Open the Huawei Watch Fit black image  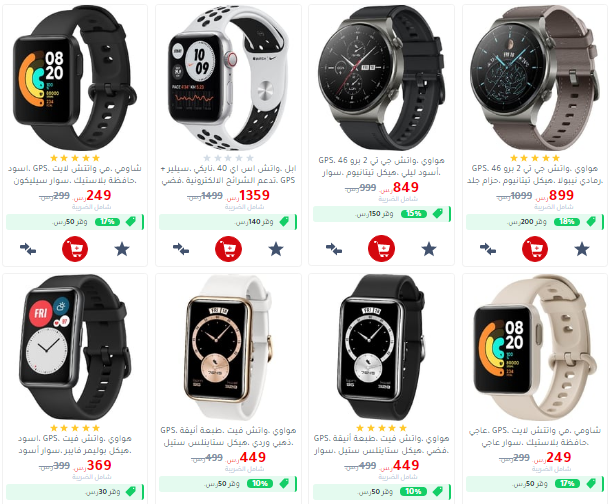coord(75,347)
